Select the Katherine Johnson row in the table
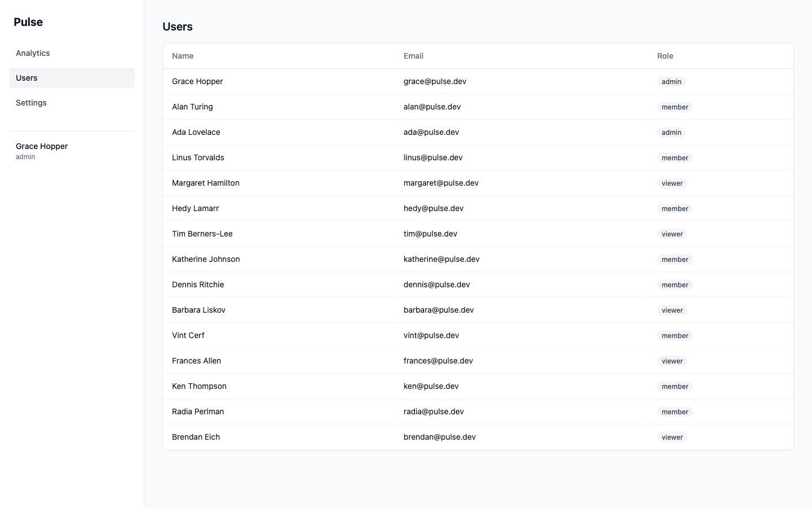 [206, 259]
